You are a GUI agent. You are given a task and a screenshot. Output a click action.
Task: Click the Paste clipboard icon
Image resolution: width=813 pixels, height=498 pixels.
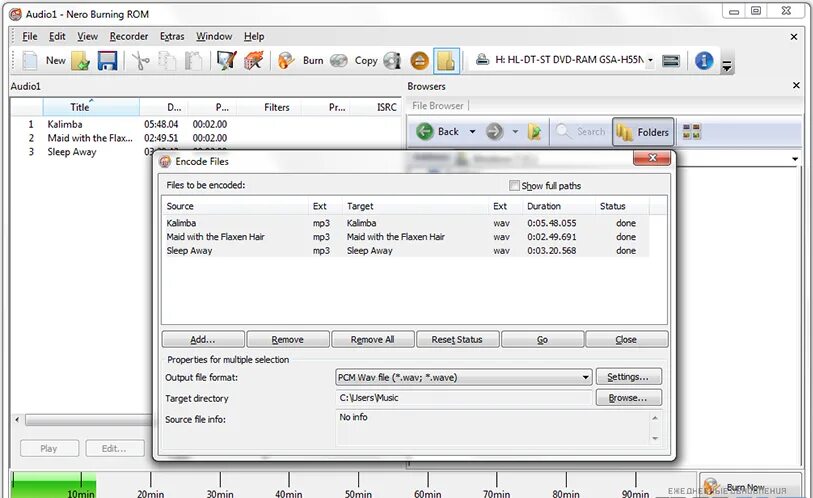click(193, 61)
